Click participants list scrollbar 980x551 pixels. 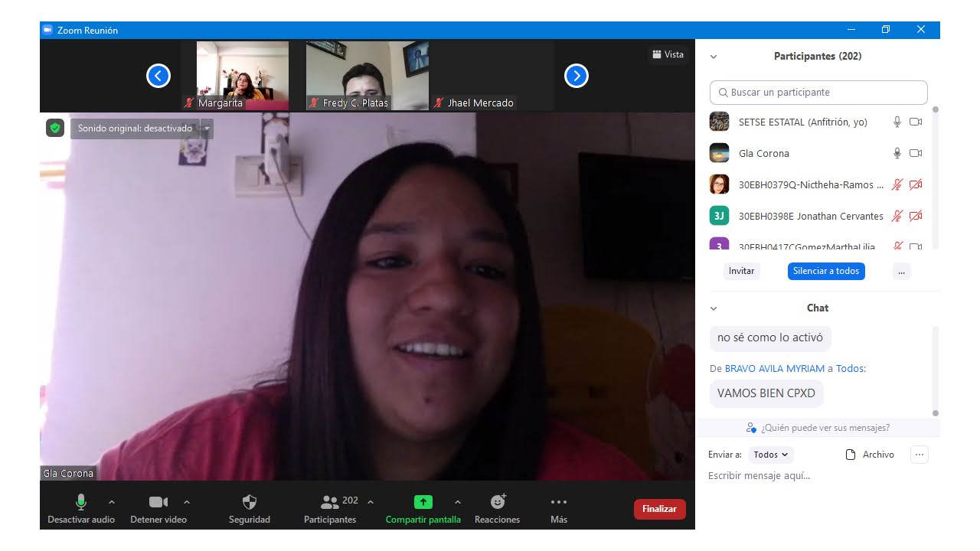click(935, 178)
